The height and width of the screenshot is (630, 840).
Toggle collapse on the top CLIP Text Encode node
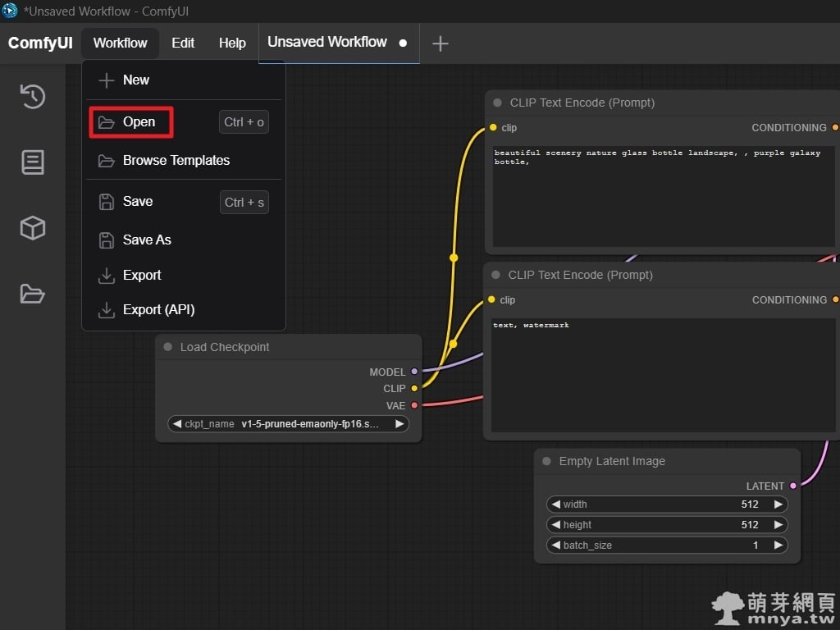pos(498,103)
